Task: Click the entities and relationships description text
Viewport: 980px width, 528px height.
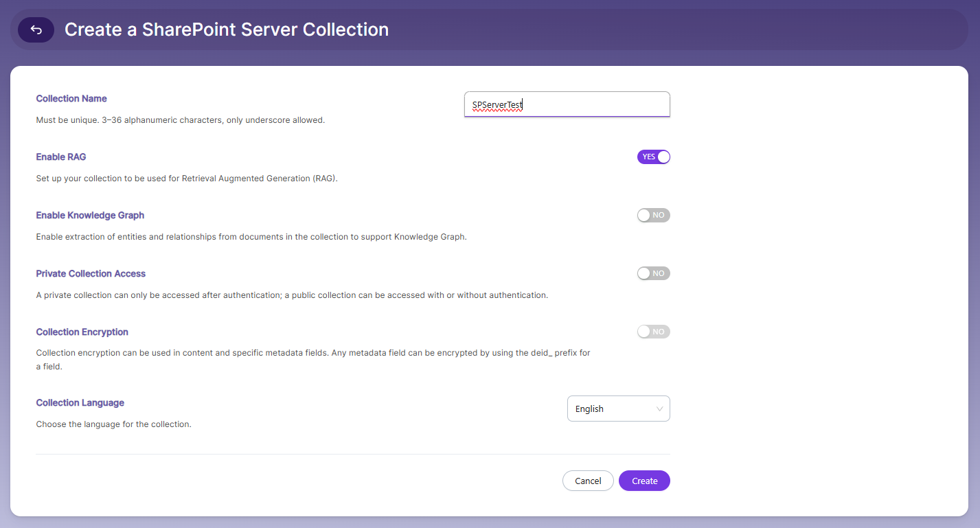Action: [x=251, y=237]
